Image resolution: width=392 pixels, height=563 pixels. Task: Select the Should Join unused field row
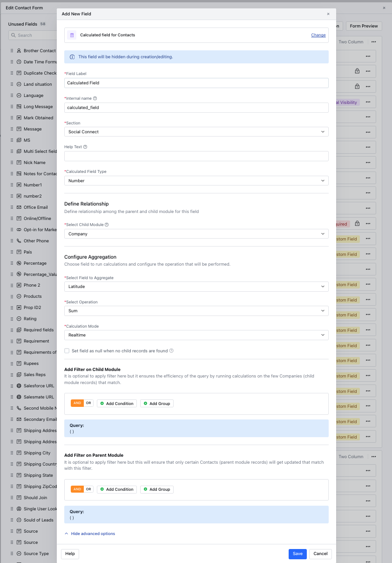click(x=33, y=498)
